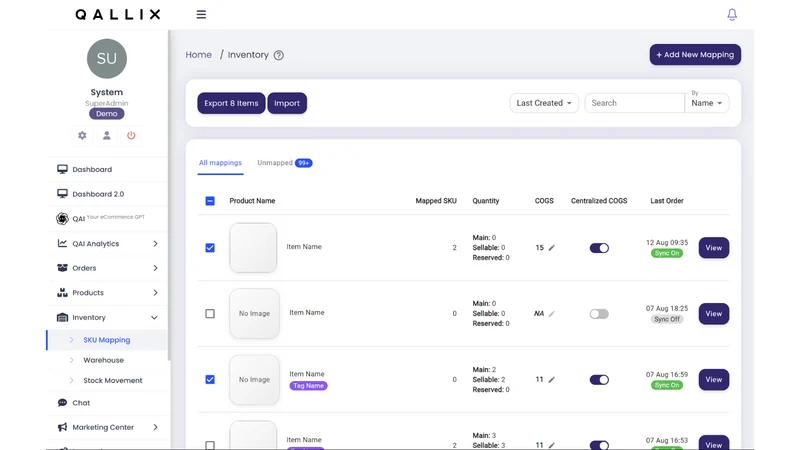This screenshot has height=450, width=800.
Task: Click View button in 07 Aug 18:25 row
Action: tap(713, 314)
